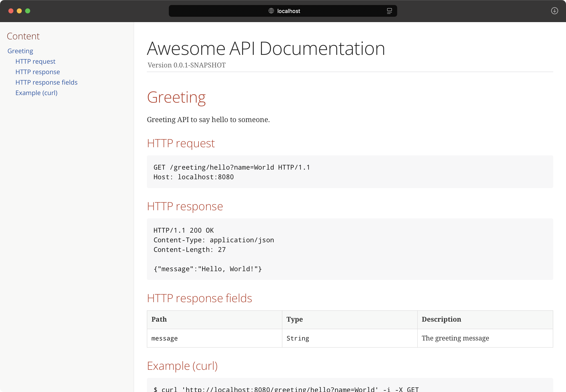Click the Awesome API Documentation title

click(266, 49)
